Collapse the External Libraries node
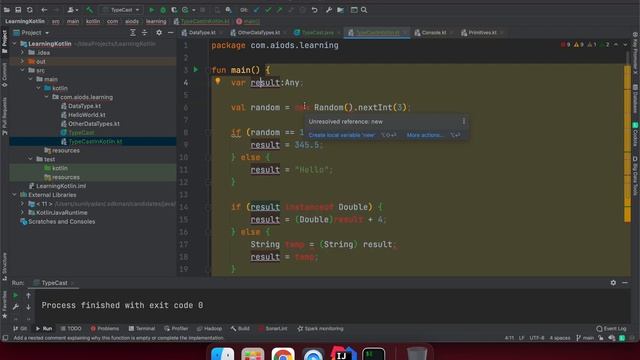The height and width of the screenshot is (360, 640). tap(15, 195)
